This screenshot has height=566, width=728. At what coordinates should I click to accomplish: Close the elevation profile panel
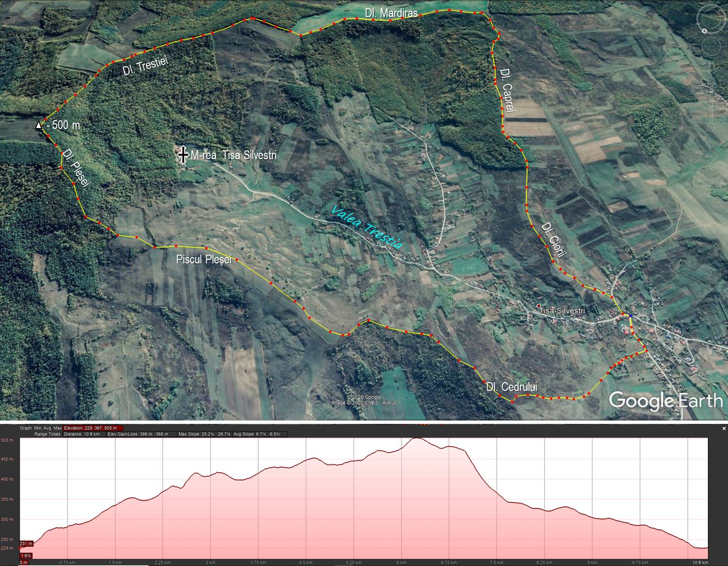pos(724,428)
